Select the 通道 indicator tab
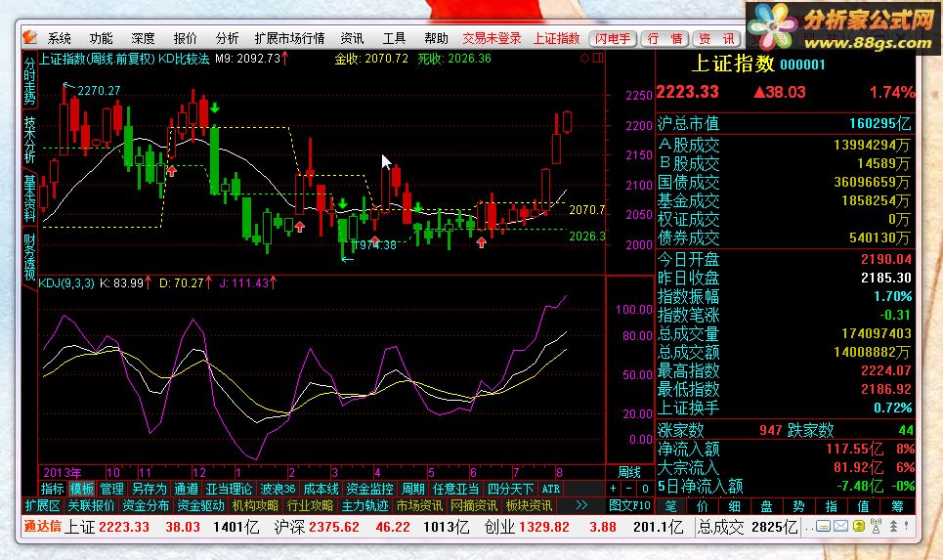Image resolution: width=943 pixels, height=560 pixels. click(x=186, y=489)
